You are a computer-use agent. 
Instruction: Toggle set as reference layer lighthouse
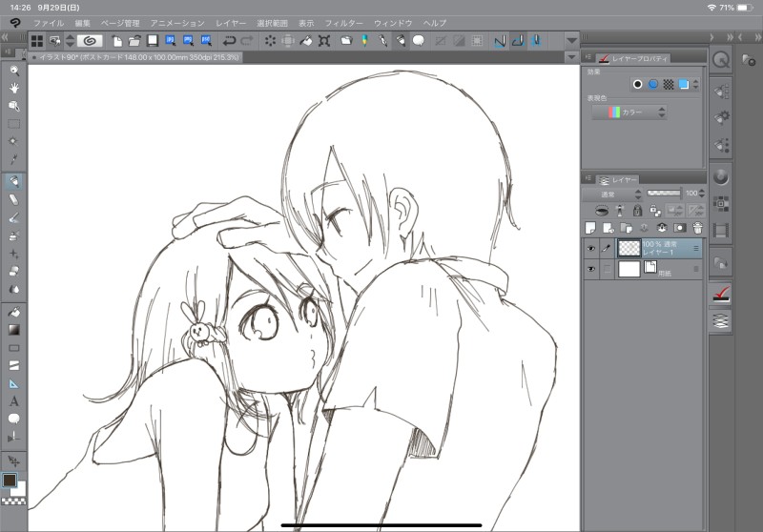pos(619,211)
